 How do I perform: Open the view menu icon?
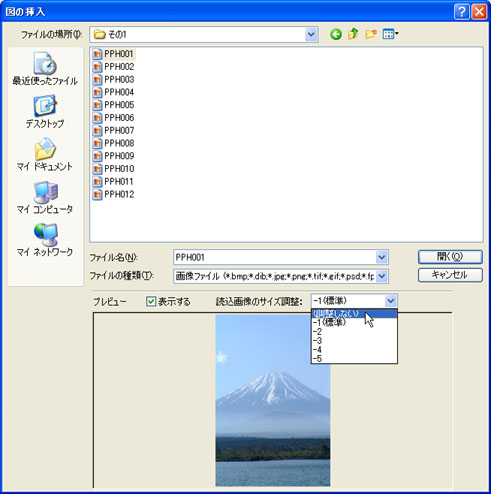tap(391, 34)
